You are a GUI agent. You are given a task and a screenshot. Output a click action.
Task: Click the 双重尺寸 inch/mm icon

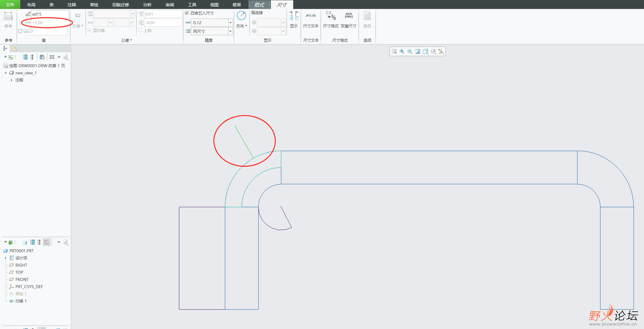pos(349,16)
